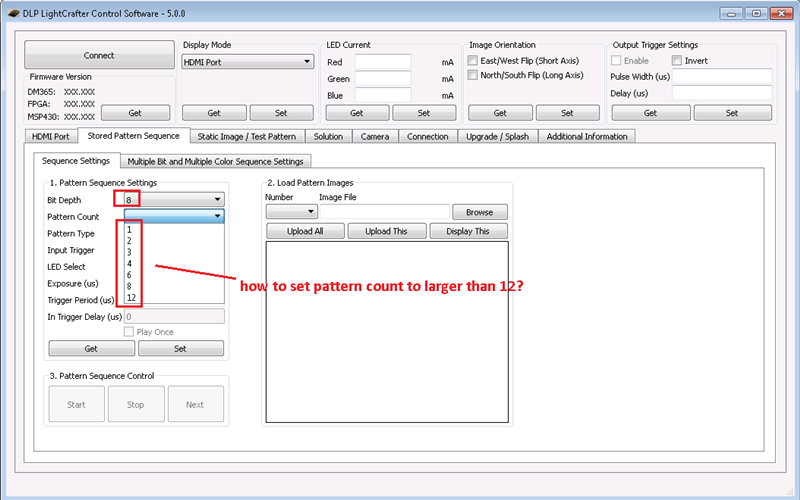The width and height of the screenshot is (800, 500).
Task: Open the Bit Depth dropdown
Action: click(x=174, y=199)
